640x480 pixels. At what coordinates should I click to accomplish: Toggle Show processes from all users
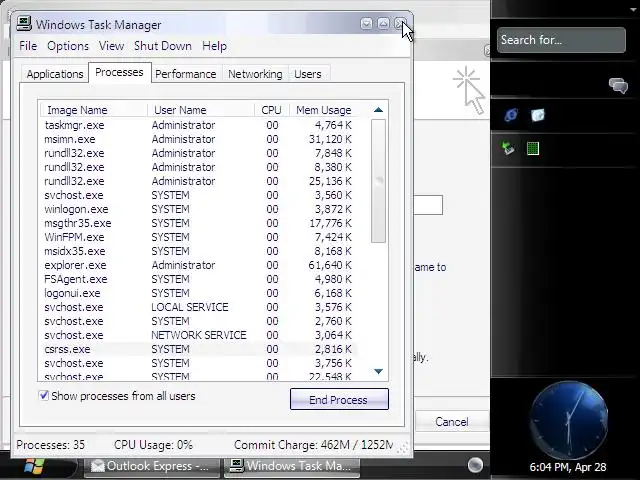[x=43, y=396]
